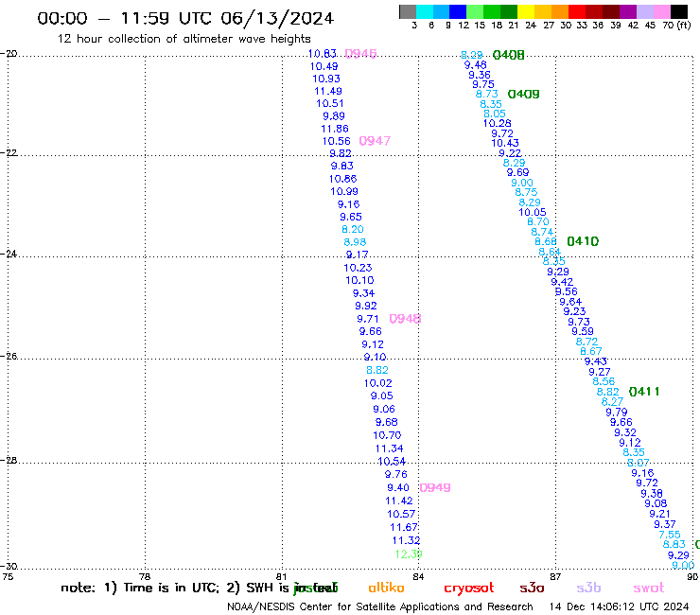
Task: Click the lavender swatch in the color scale
Action: (x=644, y=11)
